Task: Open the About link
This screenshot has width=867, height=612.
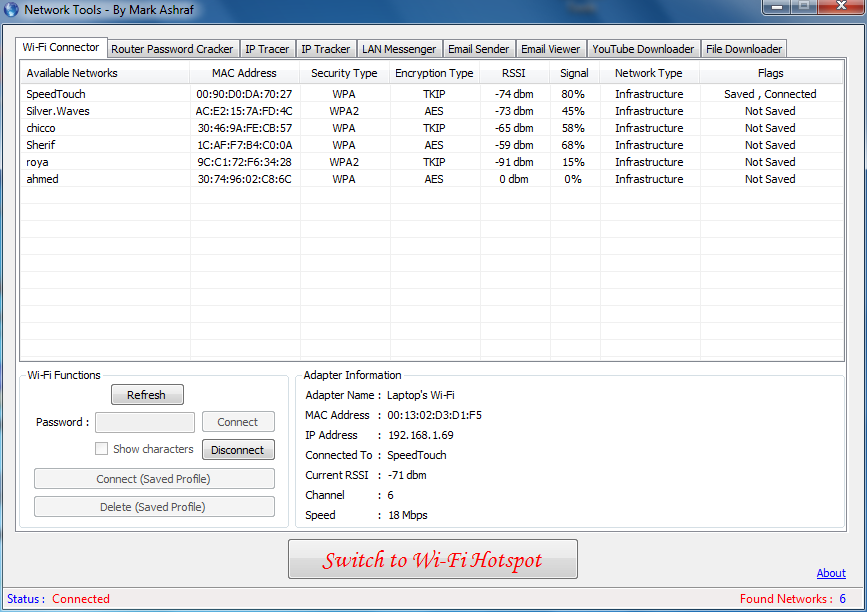Action: pos(831,573)
